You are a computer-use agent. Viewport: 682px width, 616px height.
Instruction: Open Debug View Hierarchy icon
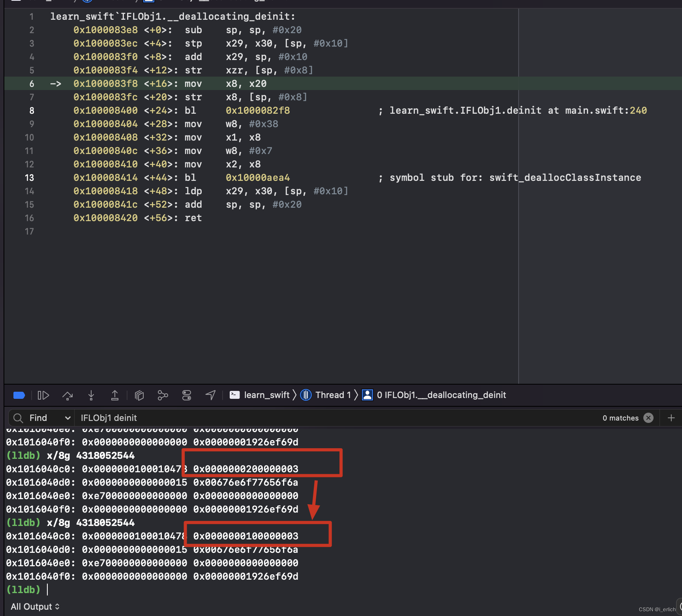pyautogui.click(x=139, y=395)
